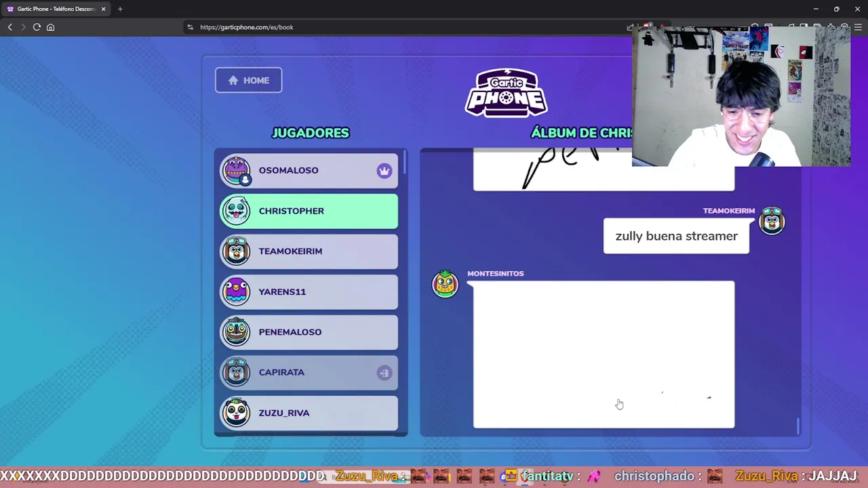
Task: Select player CHRISTOPHER in the list
Action: click(x=309, y=211)
